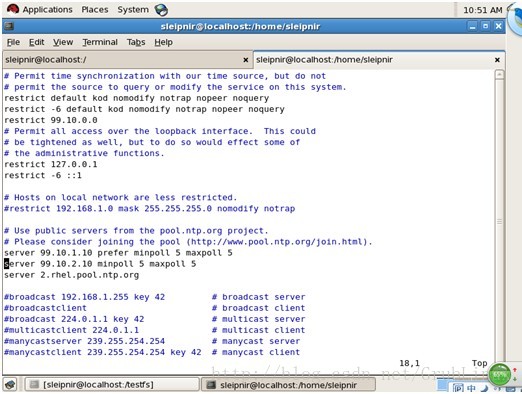Switch to [sleipnir@localhost:/testfs] taskbar window
522x394 pixels.
point(111,385)
